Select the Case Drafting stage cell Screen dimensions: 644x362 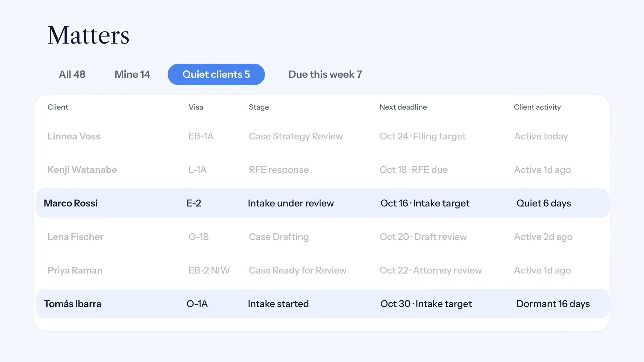[279, 237]
